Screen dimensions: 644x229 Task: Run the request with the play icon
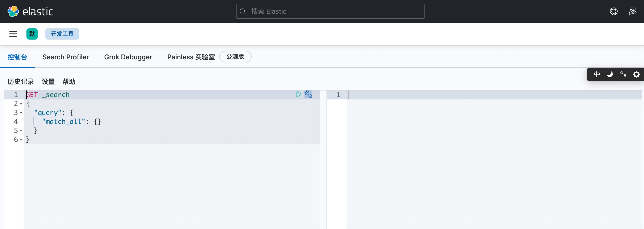298,94
